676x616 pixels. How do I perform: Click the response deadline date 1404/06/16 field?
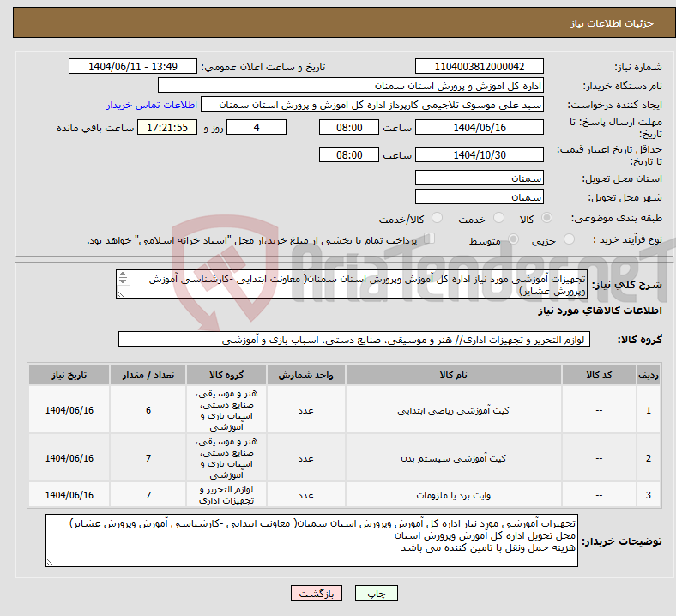tap(479, 127)
